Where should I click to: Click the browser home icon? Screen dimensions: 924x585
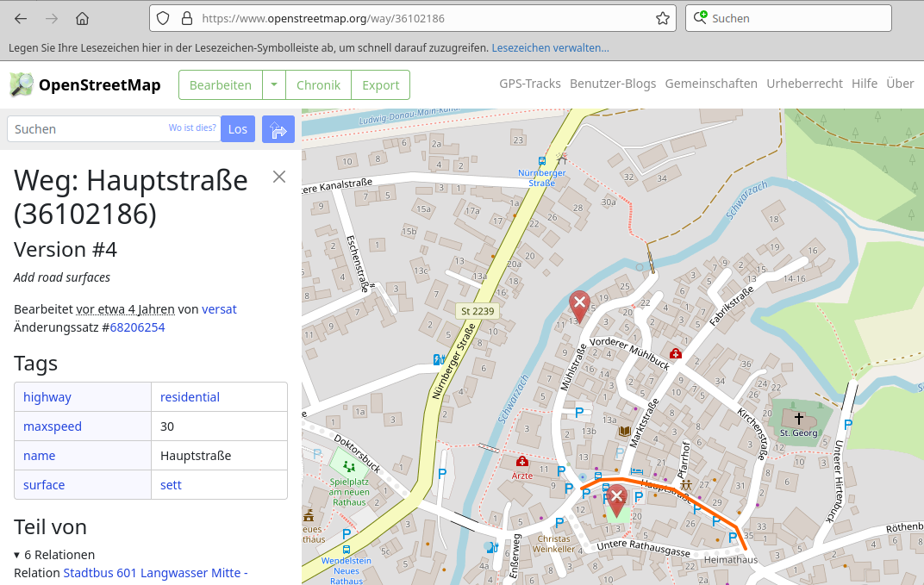tap(82, 18)
